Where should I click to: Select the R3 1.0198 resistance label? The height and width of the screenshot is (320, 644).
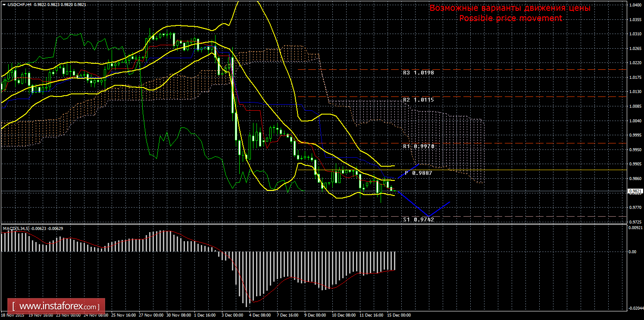tap(418, 73)
